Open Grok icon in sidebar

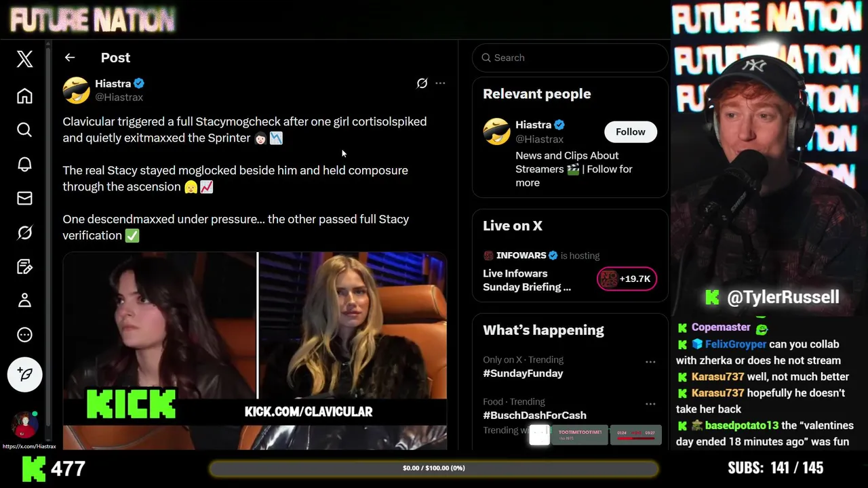[x=24, y=232]
